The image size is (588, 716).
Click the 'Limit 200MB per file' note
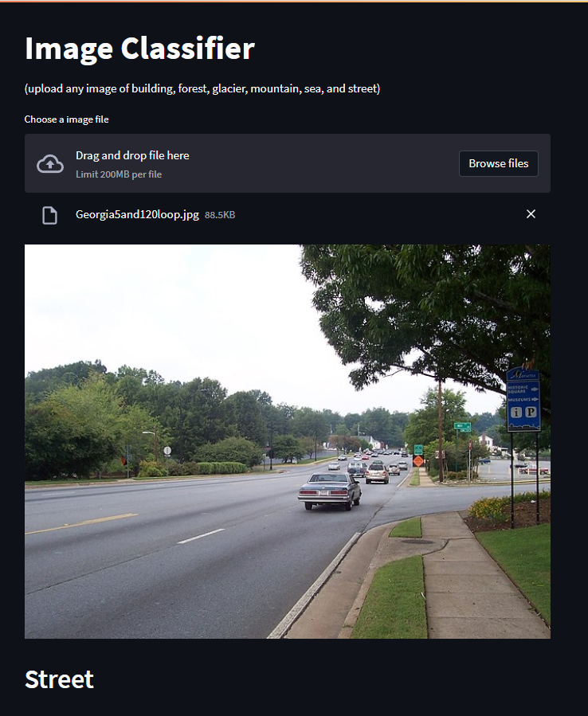[x=119, y=174]
